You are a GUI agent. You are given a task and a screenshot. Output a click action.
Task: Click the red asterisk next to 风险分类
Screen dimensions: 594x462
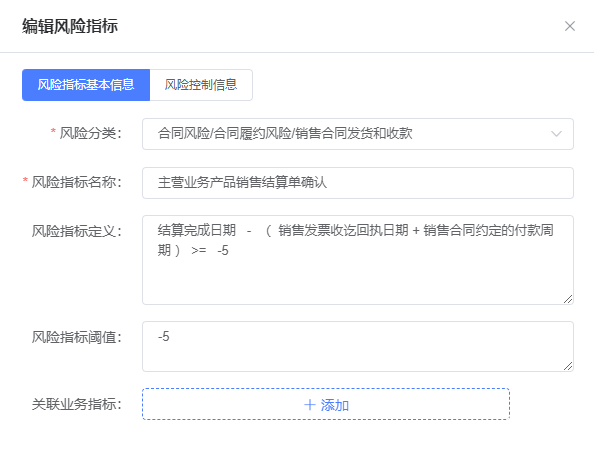point(53,131)
